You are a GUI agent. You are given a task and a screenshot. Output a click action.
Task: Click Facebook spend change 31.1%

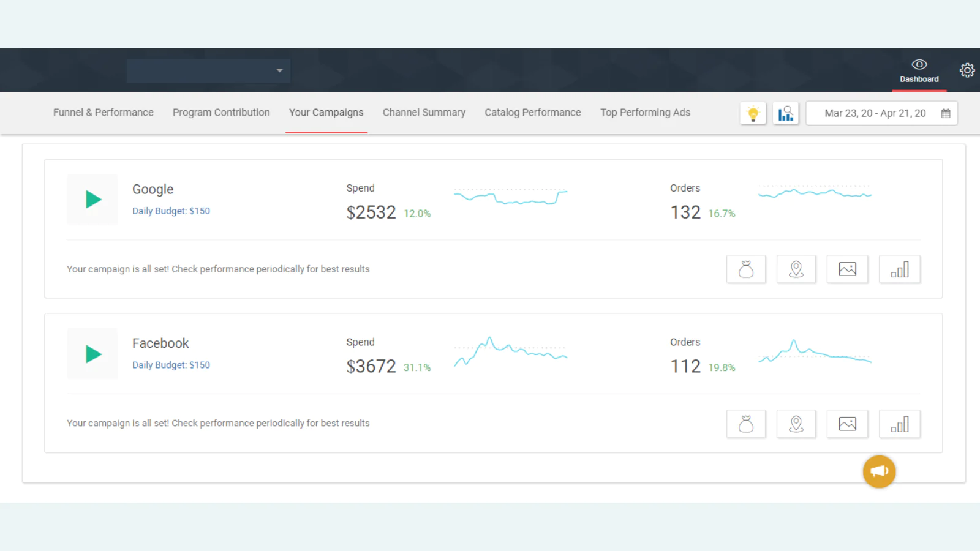click(x=417, y=368)
